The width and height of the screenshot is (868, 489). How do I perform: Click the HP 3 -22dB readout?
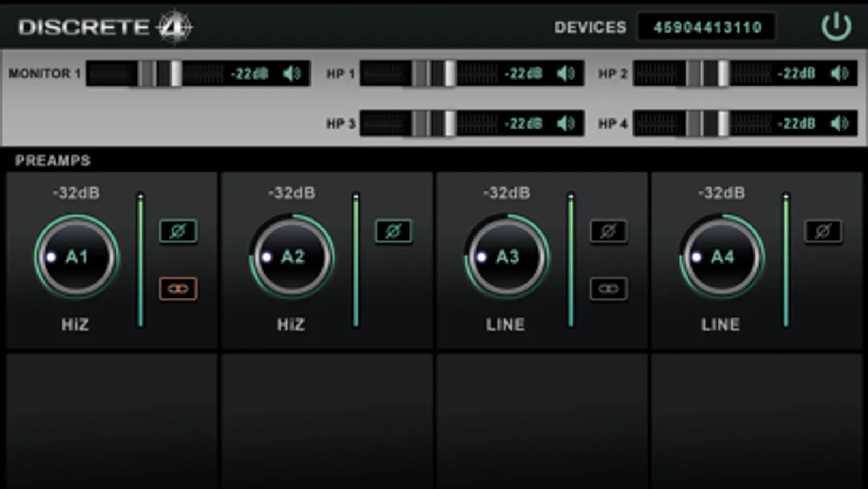(x=523, y=123)
